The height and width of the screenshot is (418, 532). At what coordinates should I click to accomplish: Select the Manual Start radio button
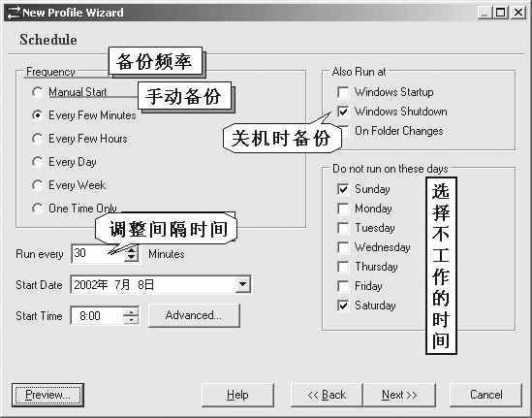(37, 92)
